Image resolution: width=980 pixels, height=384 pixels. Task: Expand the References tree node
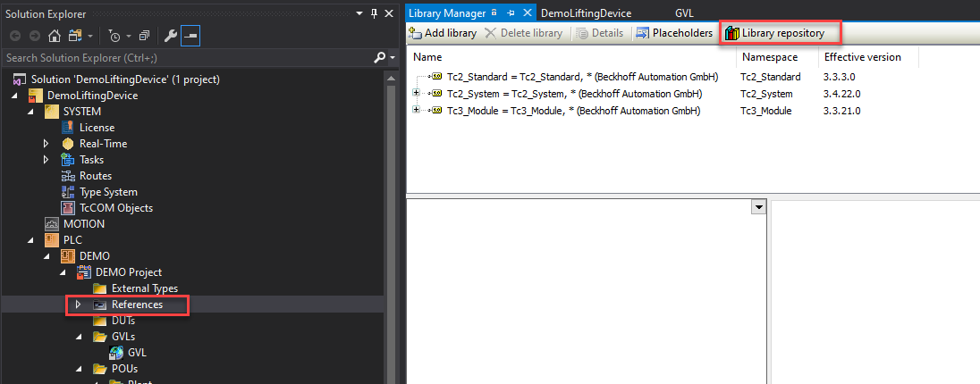[x=78, y=305]
